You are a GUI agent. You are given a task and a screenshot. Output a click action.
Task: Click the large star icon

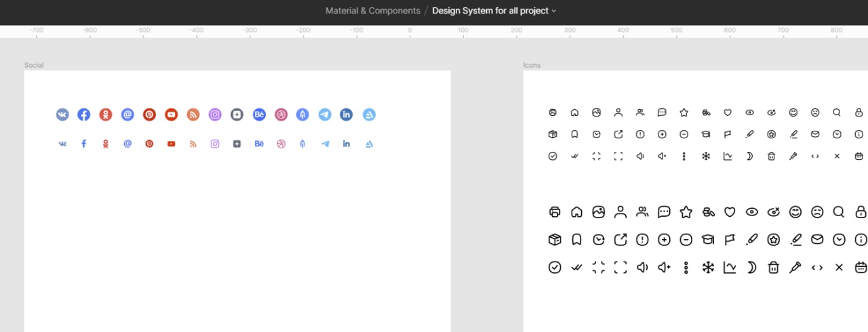(x=686, y=212)
